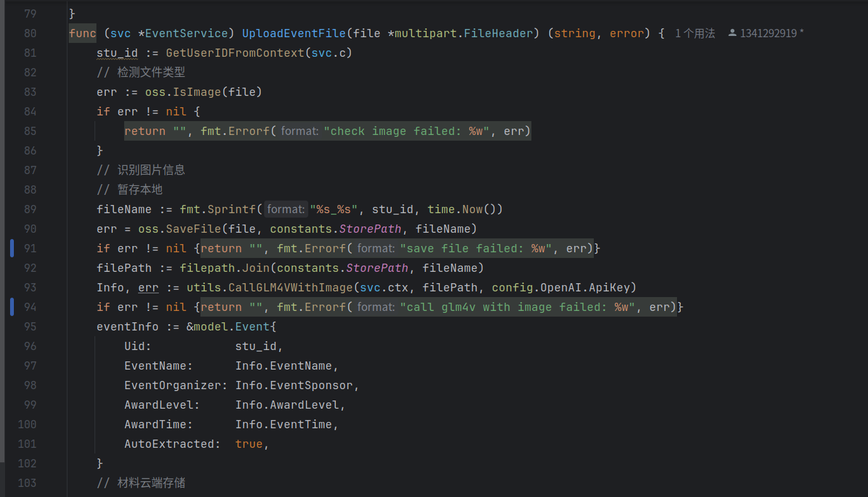Click the format: hint before "%s_%s"
Screen dimensions: 868x497
[x=286, y=209]
